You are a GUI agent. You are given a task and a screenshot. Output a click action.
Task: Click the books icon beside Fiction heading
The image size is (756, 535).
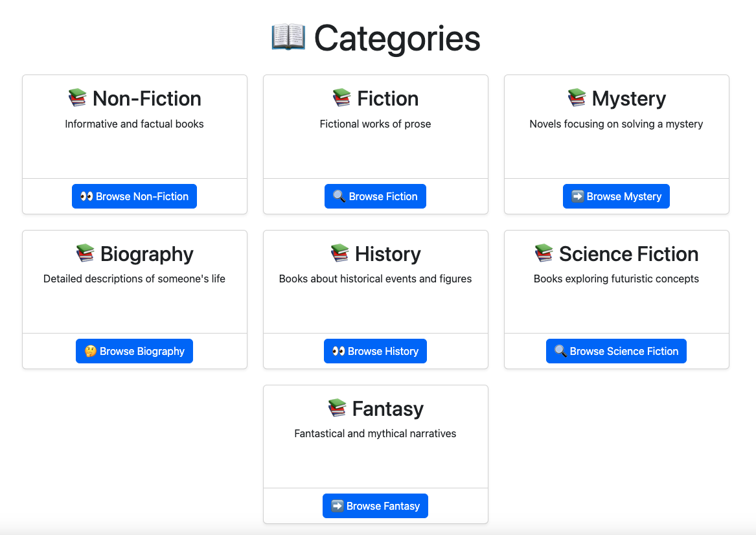[342, 98]
